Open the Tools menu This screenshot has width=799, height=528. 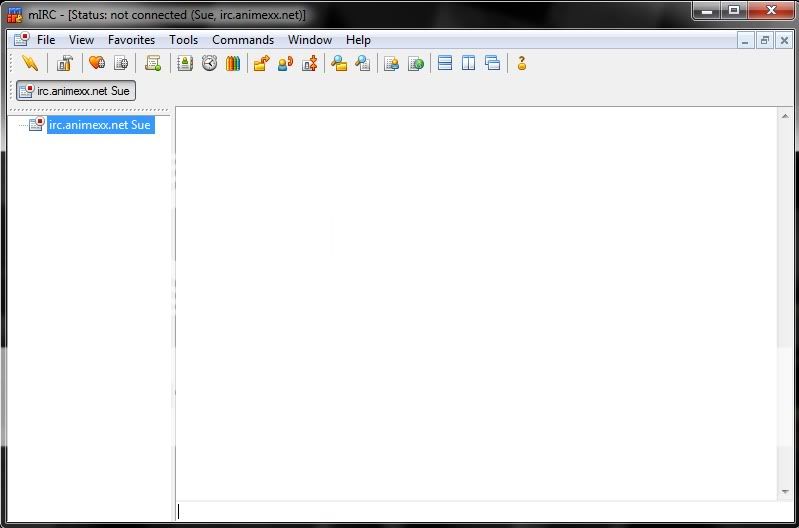(x=183, y=40)
